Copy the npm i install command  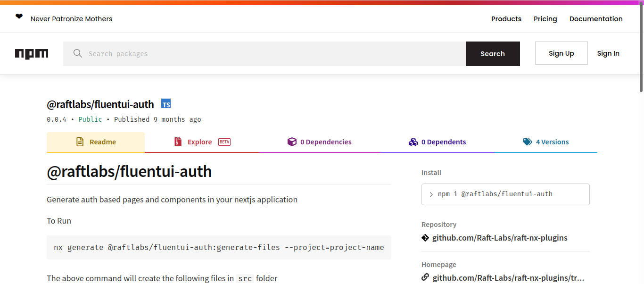[x=505, y=194]
